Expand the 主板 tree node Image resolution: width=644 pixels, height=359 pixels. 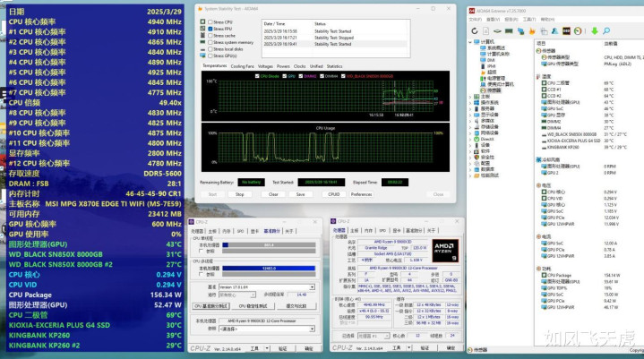470,97
